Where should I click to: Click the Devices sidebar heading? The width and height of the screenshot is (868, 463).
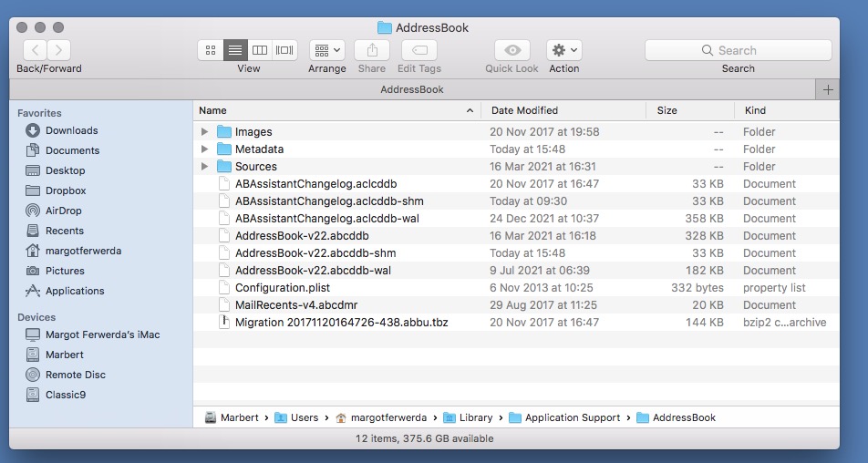coord(36,317)
